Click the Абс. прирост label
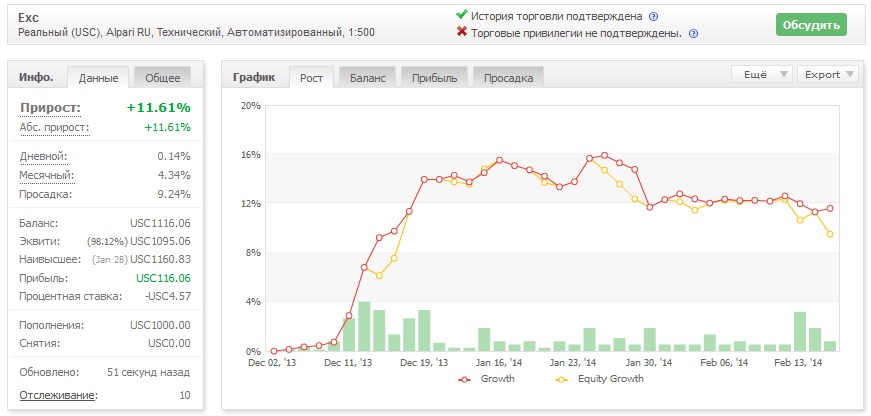 pyautogui.click(x=54, y=127)
